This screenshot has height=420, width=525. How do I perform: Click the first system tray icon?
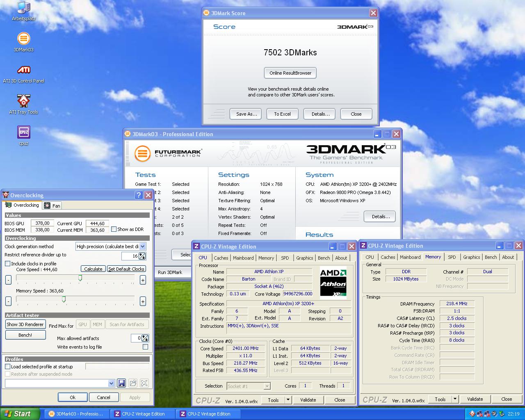tap(472, 414)
